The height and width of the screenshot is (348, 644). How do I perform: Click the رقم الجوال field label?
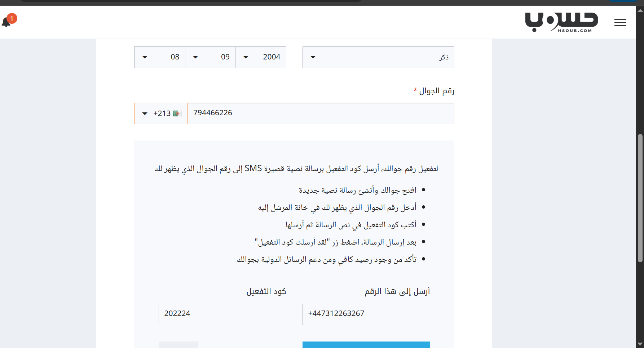pyautogui.click(x=436, y=91)
